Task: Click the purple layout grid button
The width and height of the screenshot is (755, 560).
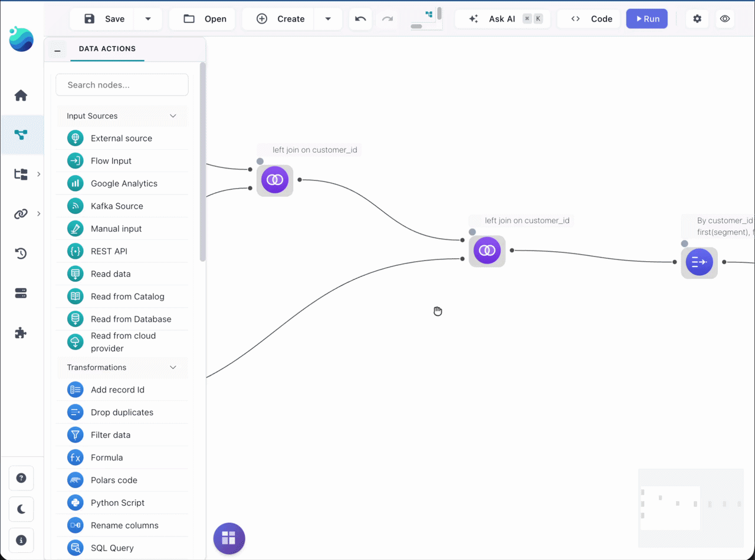Action: [x=229, y=538]
